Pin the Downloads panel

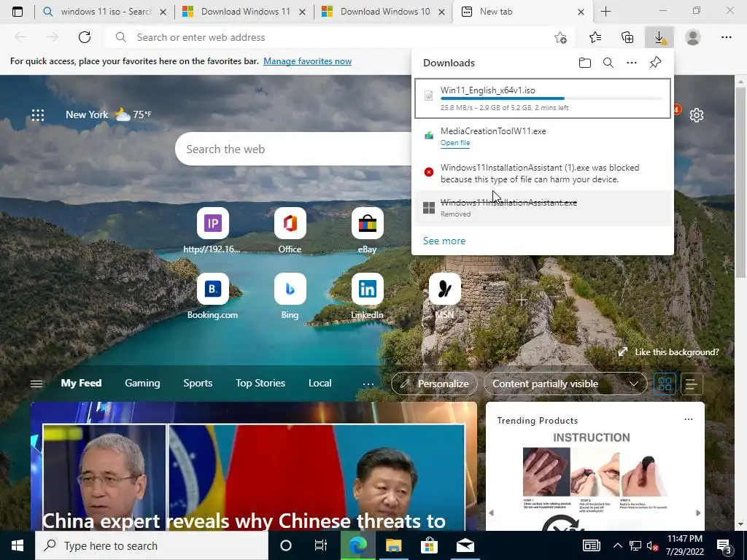tap(656, 63)
